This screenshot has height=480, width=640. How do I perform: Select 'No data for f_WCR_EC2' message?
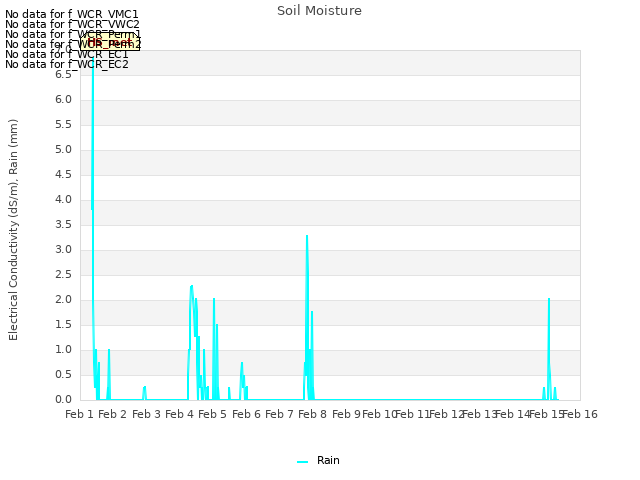pos(67,64)
